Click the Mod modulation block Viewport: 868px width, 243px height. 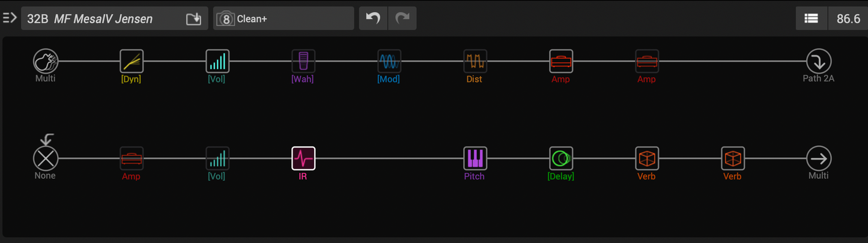pos(389,61)
